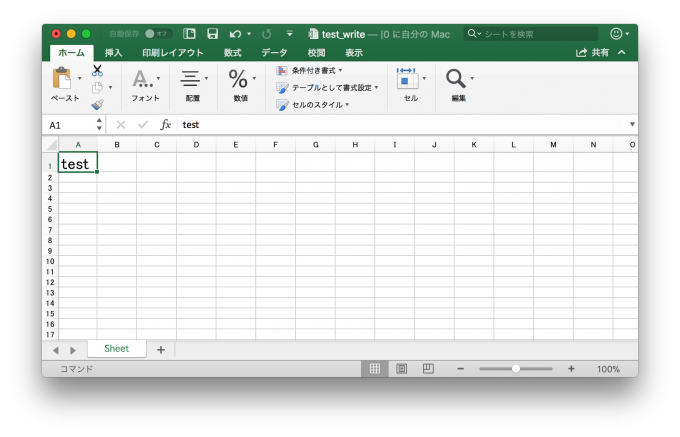Viewport: 680px width, 437px height.
Task: Select column header M
Action: click(553, 145)
